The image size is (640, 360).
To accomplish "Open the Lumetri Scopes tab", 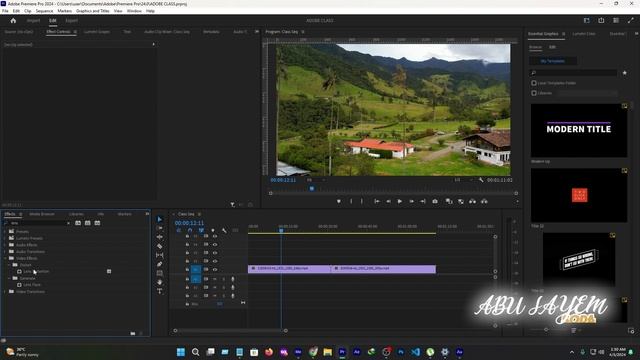I will point(97,31).
